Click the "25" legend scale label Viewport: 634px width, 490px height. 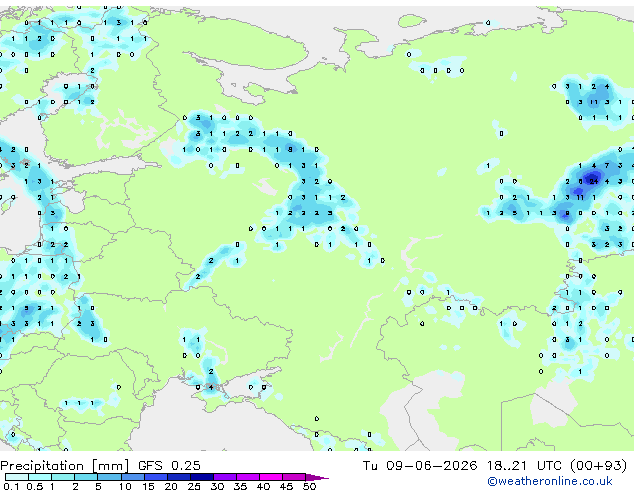(x=194, y=486)
